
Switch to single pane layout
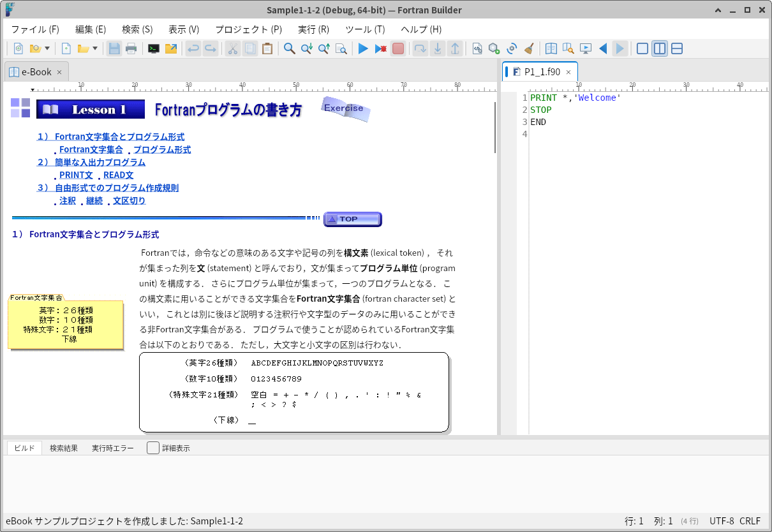pos(642,48)
